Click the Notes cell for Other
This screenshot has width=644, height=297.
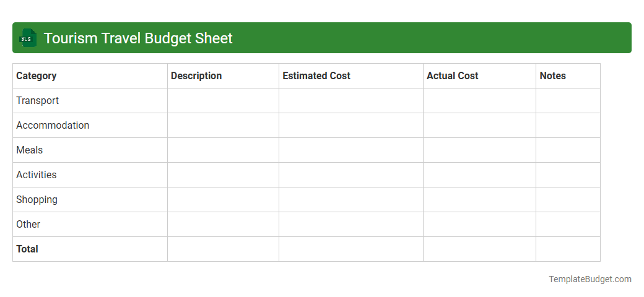click(x=568, y=225)
